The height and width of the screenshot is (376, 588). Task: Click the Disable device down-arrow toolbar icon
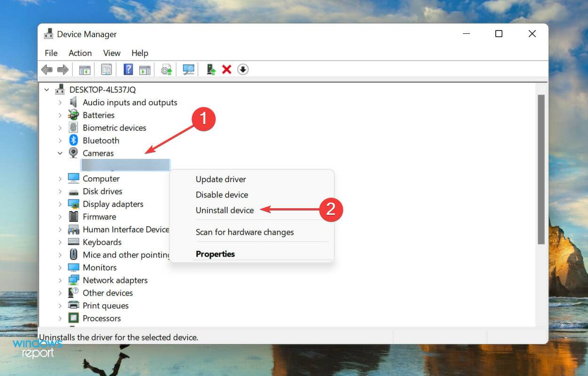tap(243, 70)
